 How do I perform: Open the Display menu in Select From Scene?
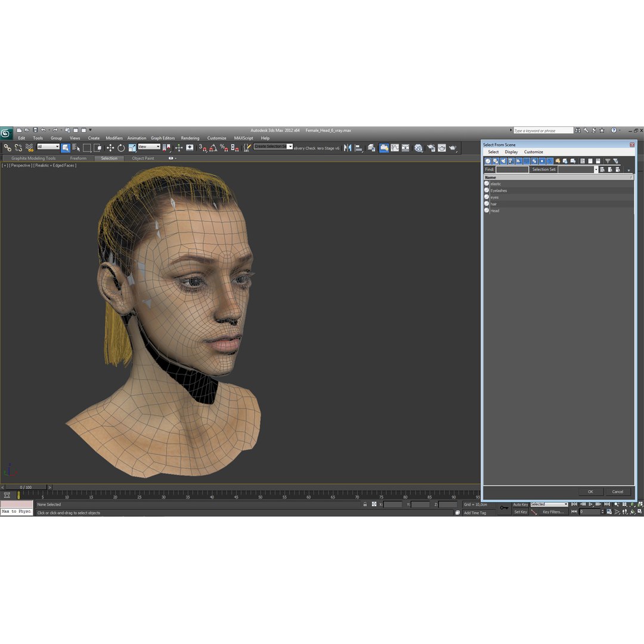click(512, 151)
